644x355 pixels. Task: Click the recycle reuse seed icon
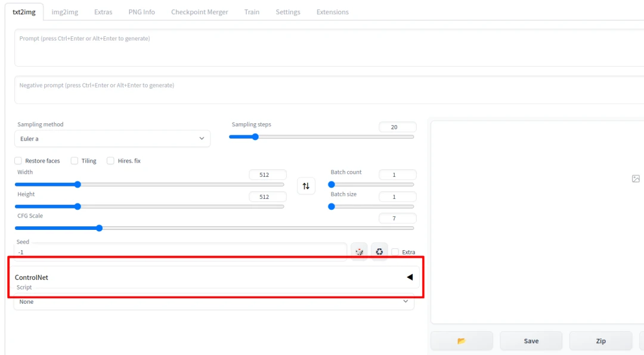pyautogui.click(x=379, y=252)
